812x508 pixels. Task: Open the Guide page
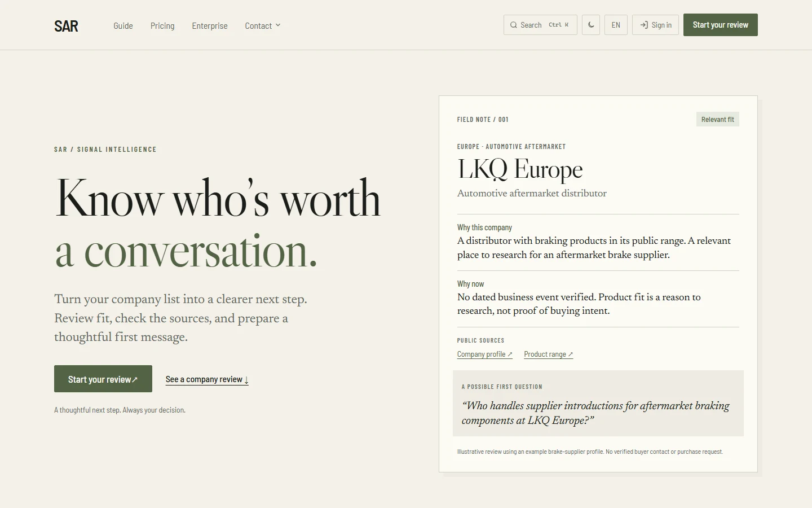[x=123, y=26]
